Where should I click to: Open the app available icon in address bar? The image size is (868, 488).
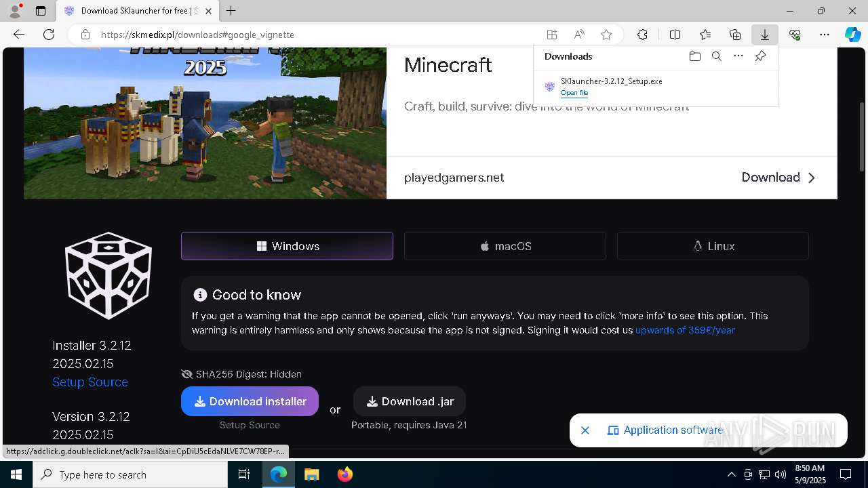pyautogui.click(x=552, y=35)
